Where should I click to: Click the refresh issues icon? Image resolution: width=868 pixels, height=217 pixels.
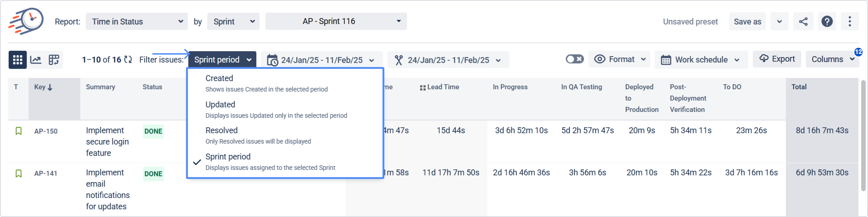pos(128,60)
